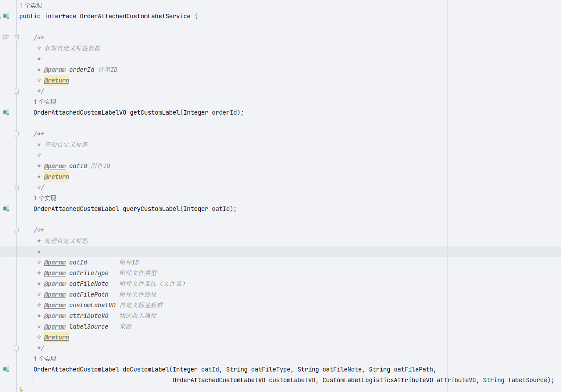Click OrderAttachedCustomLabelService interface name
Image resolution: width=561 pixels, height=392 pixels.
[x=135, y=16]
